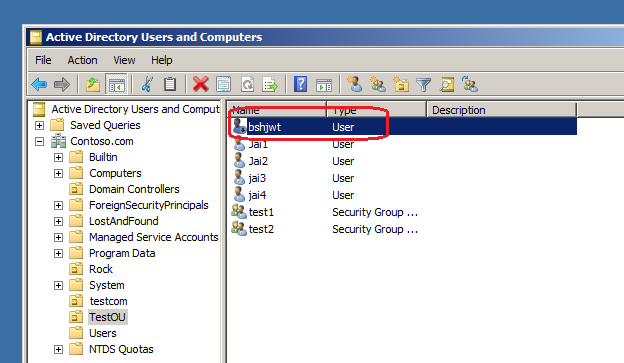Screen dimensions: 624x363
Task: Expand the NTDS Quotas container
Action: click(58, 349)
